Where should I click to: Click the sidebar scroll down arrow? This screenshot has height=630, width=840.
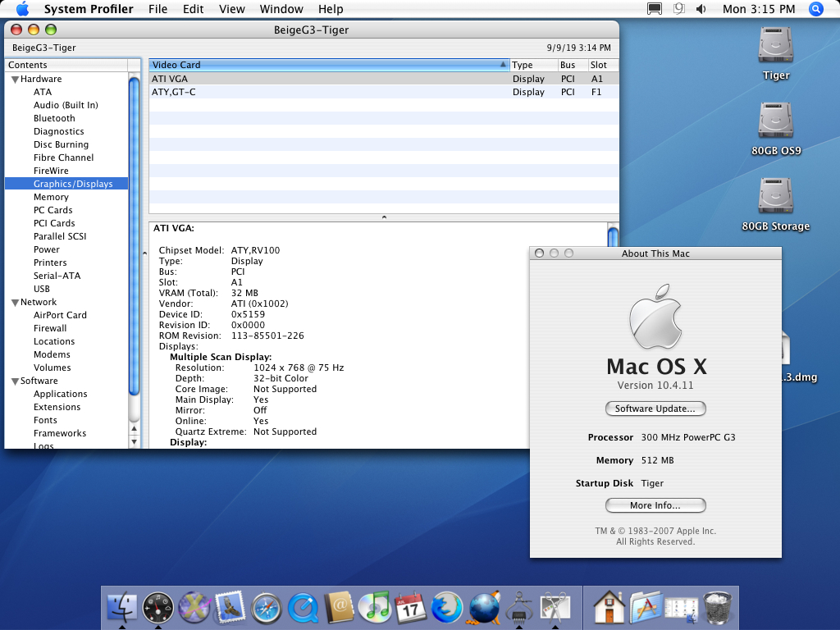(134, 442)
